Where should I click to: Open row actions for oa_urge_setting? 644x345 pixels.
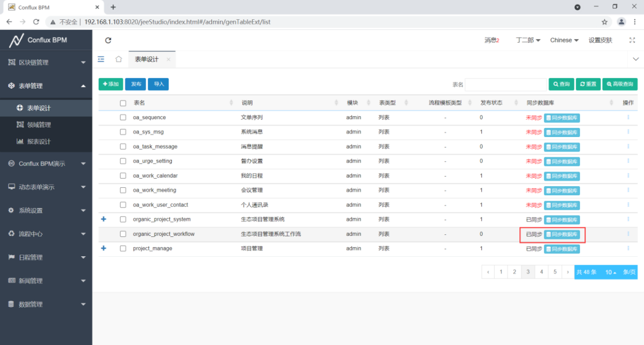[628, 161]
